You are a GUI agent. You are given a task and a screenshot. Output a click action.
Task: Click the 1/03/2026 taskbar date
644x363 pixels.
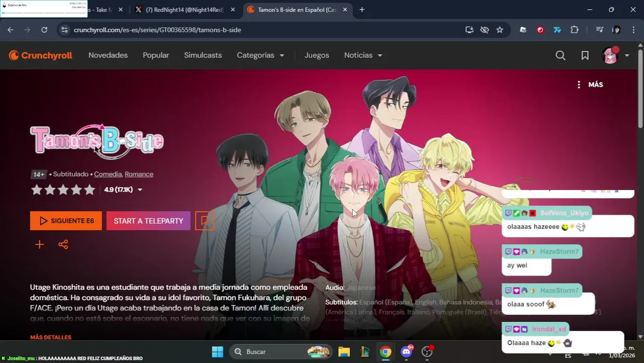coord(622,355)
